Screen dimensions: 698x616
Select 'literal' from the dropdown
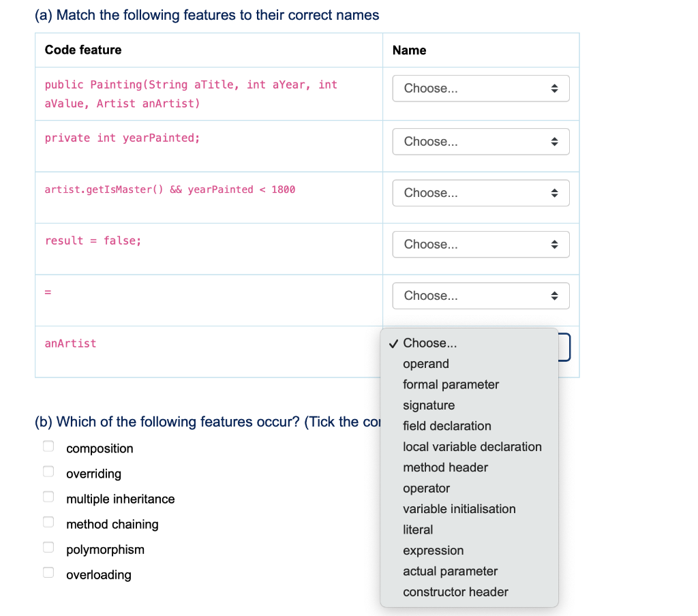[469, 529]
